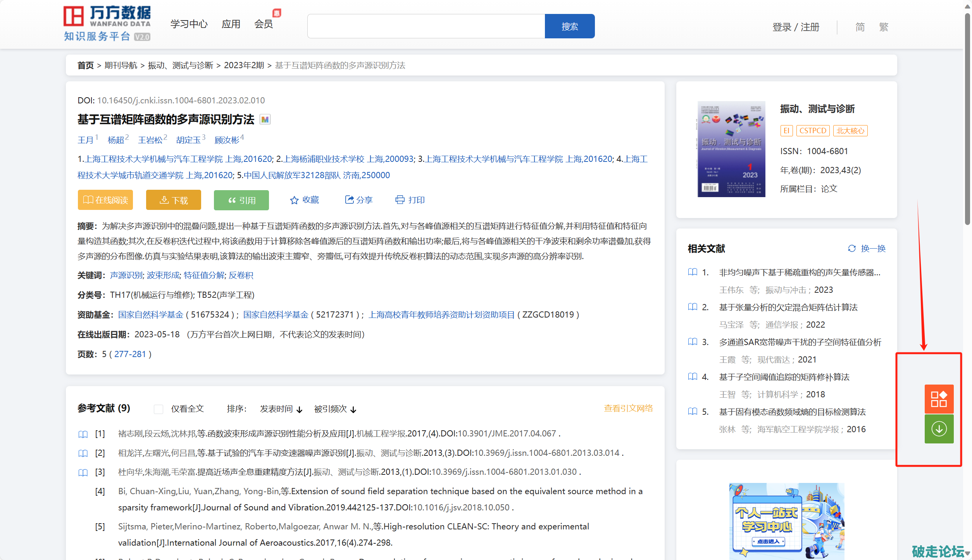Open book icon of related article 3

(692, 342)
